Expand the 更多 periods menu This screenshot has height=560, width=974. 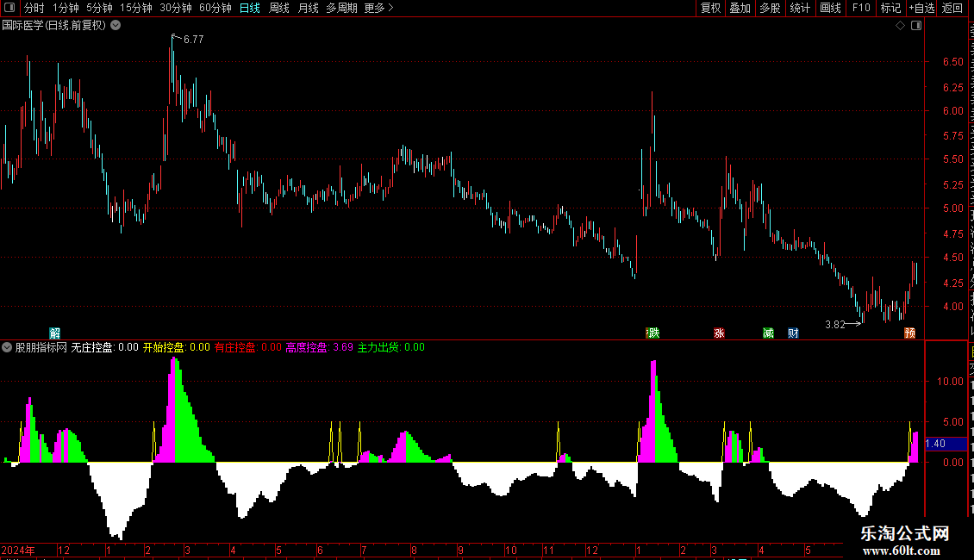pyautogui.click(x=378, y=8)
